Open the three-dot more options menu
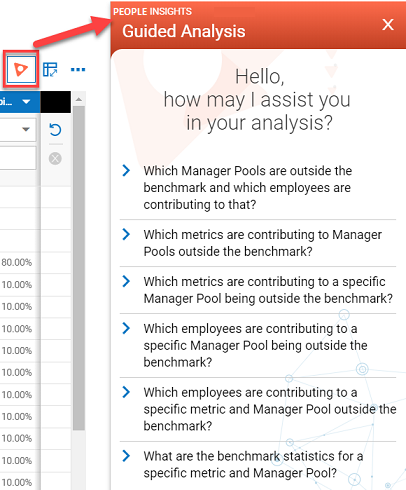 [78, 70]
